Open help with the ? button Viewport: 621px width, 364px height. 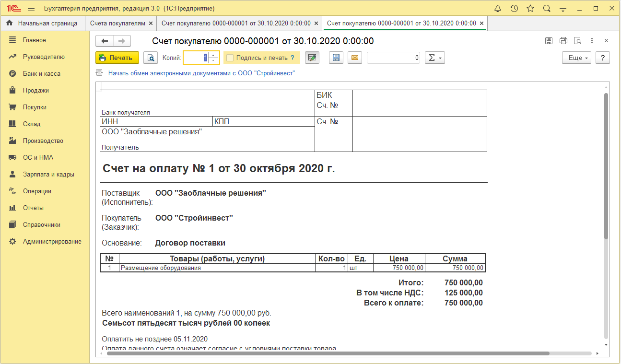point(603,58)
